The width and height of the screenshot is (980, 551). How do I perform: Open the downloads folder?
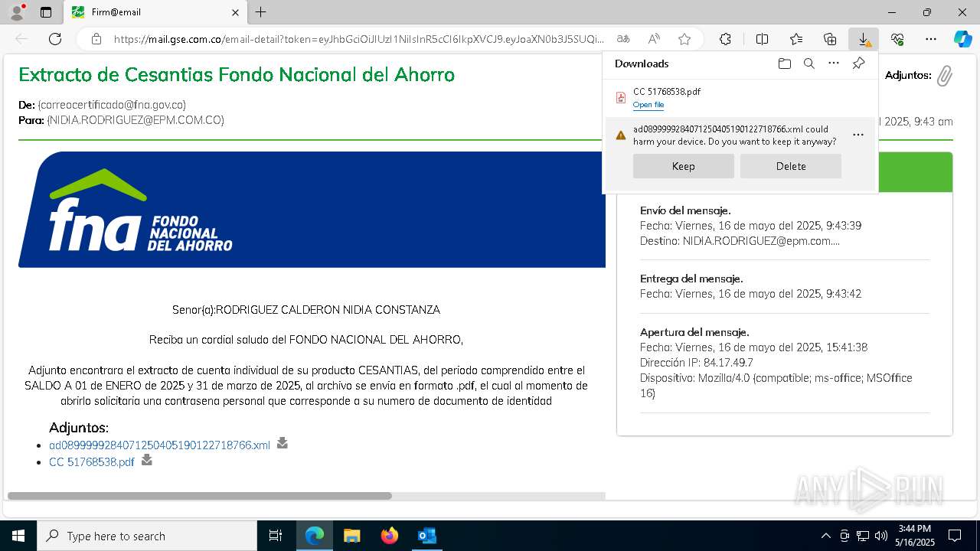(784, 64)
